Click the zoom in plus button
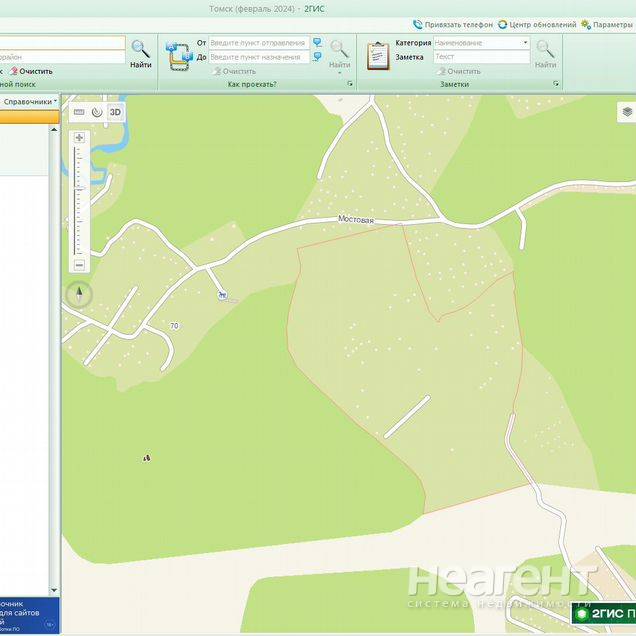 click(79, 137)
